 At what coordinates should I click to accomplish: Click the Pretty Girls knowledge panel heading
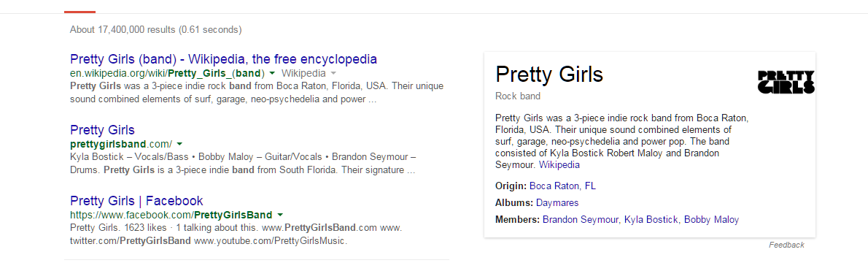[549, 75]
